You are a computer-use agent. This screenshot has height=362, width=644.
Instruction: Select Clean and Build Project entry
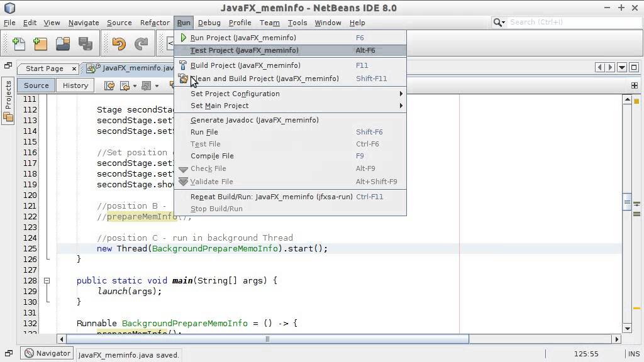291,79
